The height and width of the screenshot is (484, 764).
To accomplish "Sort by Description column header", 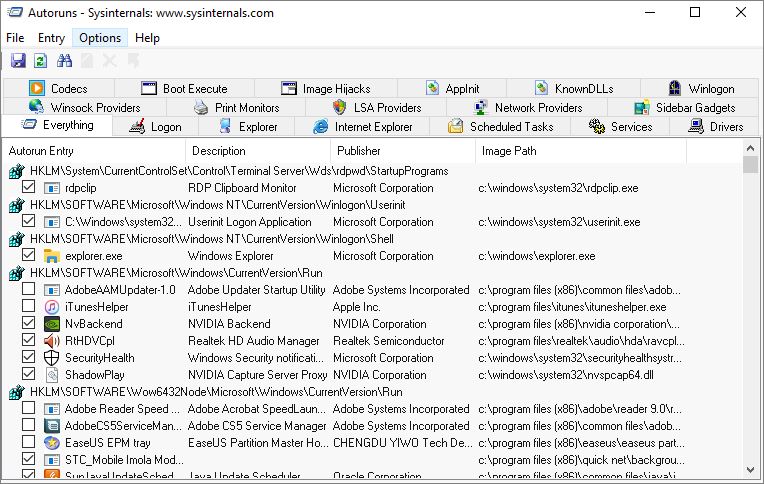I will (x=258, y=151).
